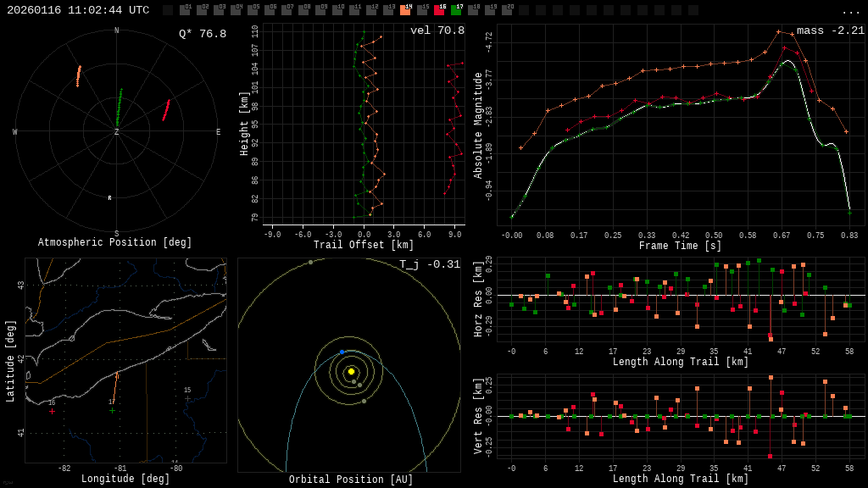Toggle station 03 box in top bar
868x488 pixels.
[x=219, y=10]
